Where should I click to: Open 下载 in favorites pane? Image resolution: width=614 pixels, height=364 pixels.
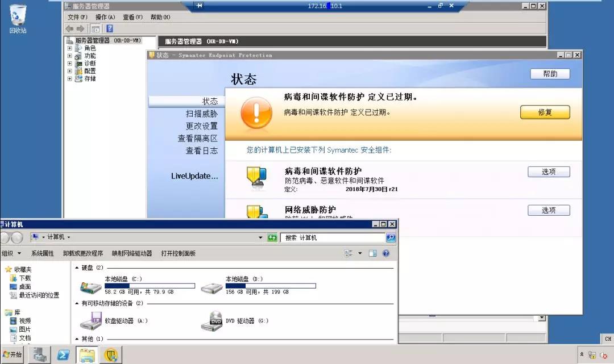[21, 278]
